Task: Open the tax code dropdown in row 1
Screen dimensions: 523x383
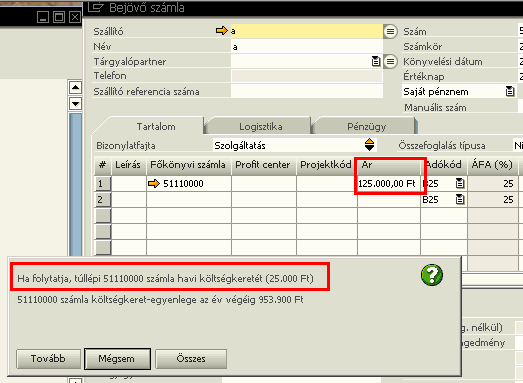Action: 460,183
